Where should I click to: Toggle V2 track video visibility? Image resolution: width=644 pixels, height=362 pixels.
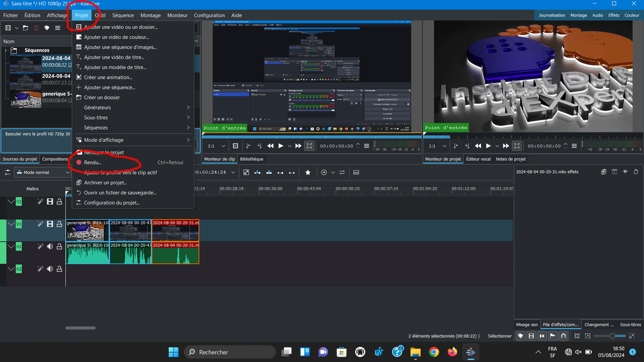pos(50,201)
